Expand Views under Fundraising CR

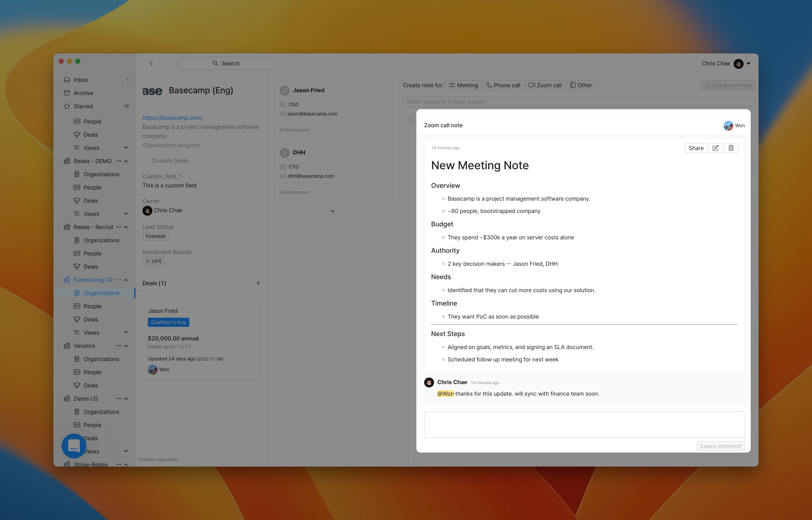pyautogui.click(x=126, y=332)
